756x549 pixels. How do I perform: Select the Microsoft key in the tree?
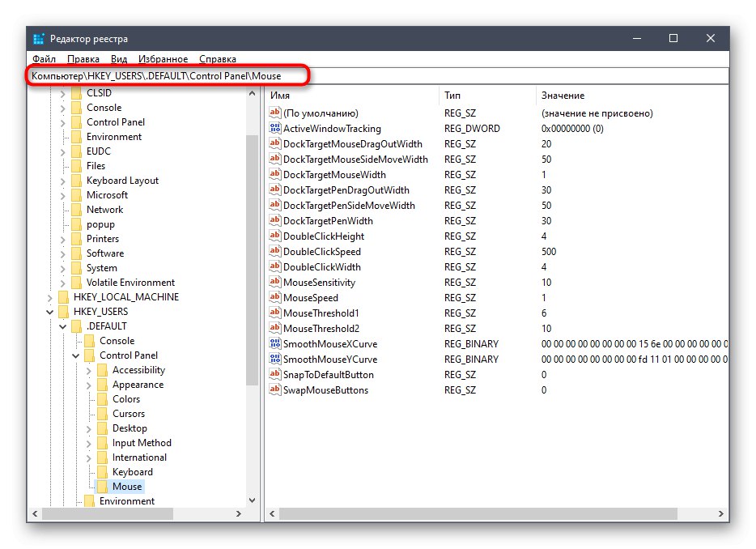coord(107,195)
